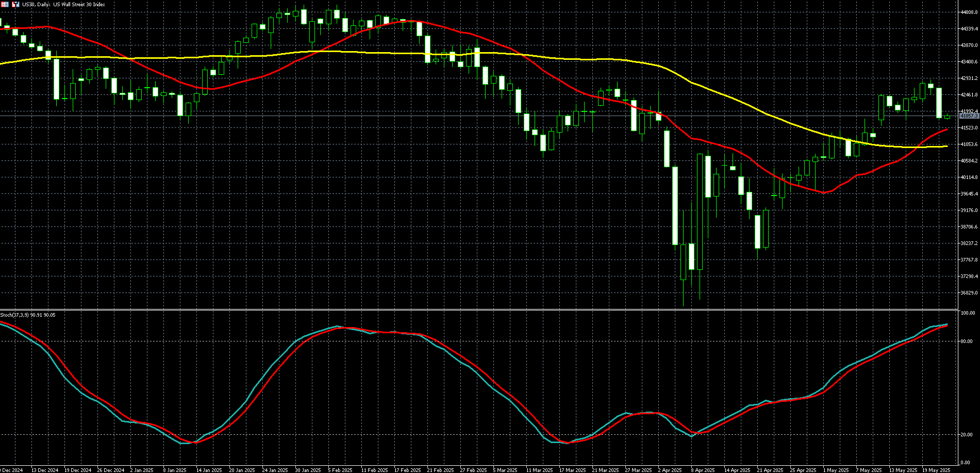
Task: Click the 27 Mar 2025 date label
Action: (x=638, y=470)
